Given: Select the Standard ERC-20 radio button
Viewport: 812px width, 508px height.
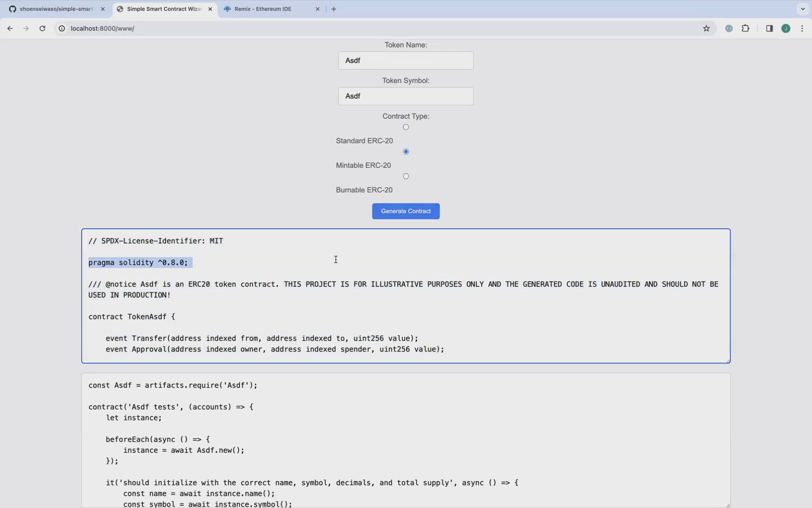Looking at the screenshot, I should pos(406,127).
